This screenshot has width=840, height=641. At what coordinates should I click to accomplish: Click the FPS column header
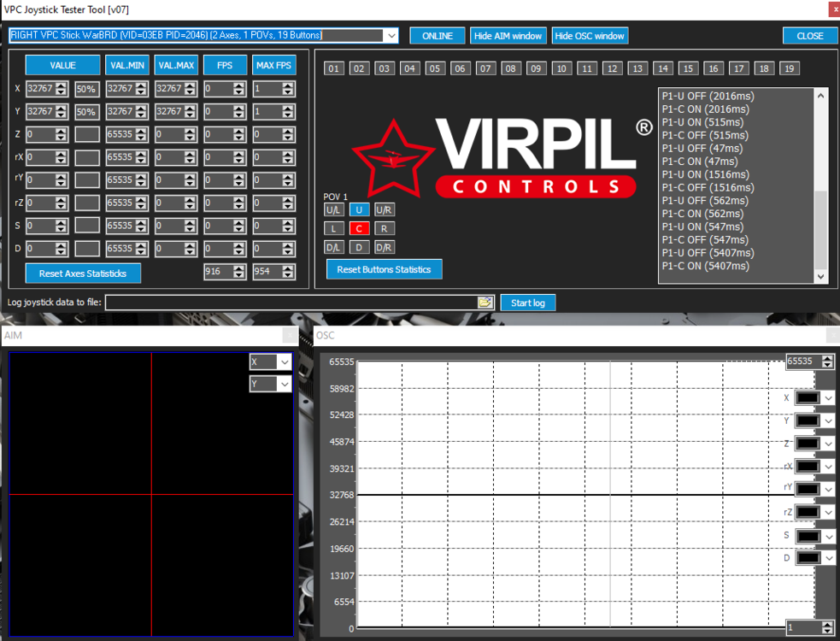coord(225,66)
